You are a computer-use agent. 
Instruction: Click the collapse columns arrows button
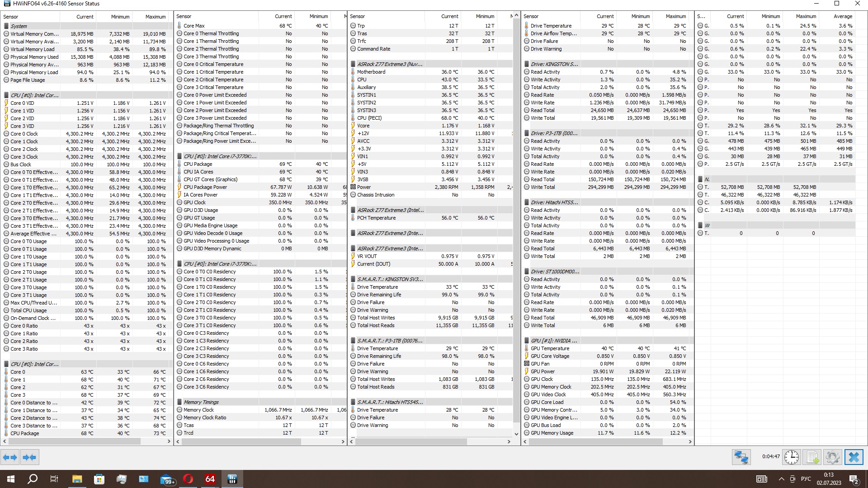(29, 457)
